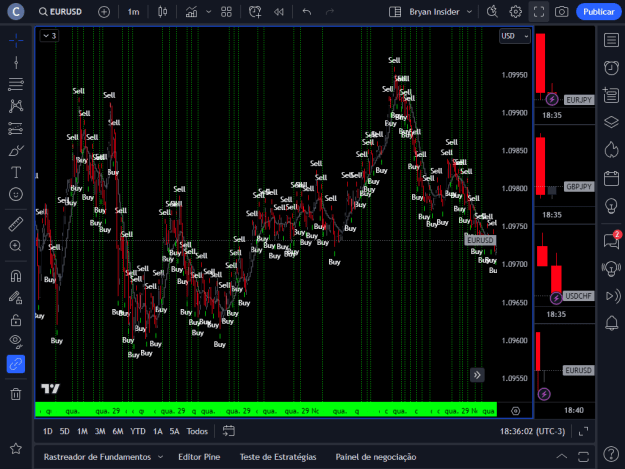Select the YTD date range
The image size is (625, 469).
[138, 431]
